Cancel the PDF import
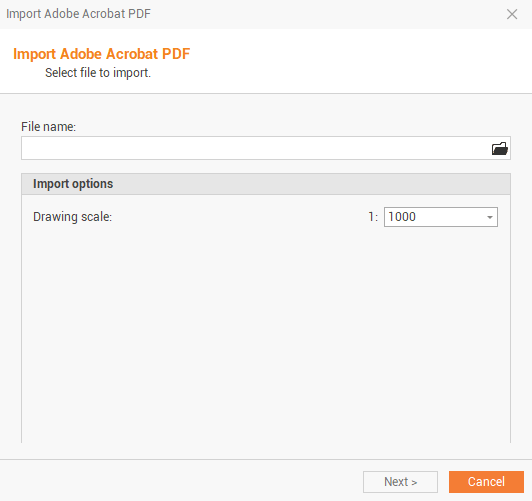Viewport: 532px width, 501px height. tap(486, 482)
